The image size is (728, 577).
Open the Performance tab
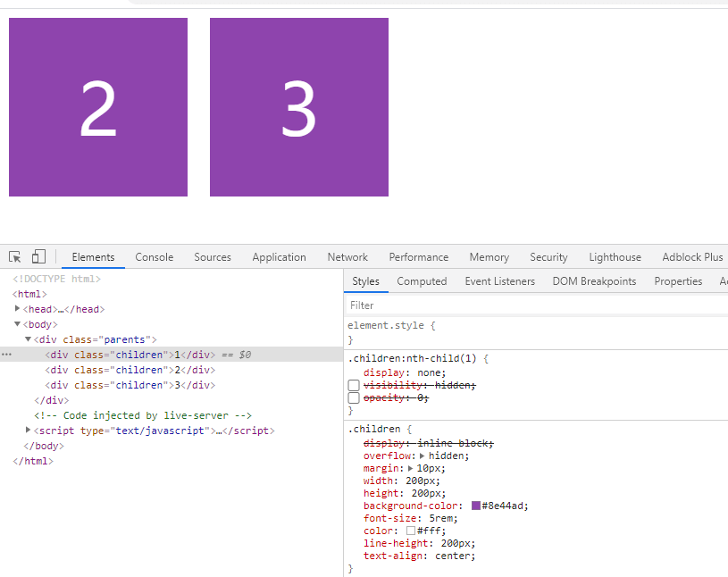pos(419,257)
